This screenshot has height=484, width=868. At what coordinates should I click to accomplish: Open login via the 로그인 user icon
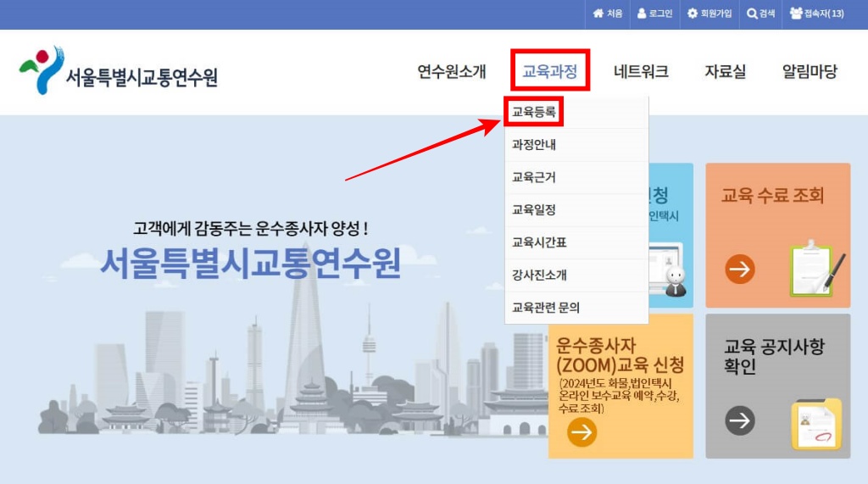(x=641, y=14)
